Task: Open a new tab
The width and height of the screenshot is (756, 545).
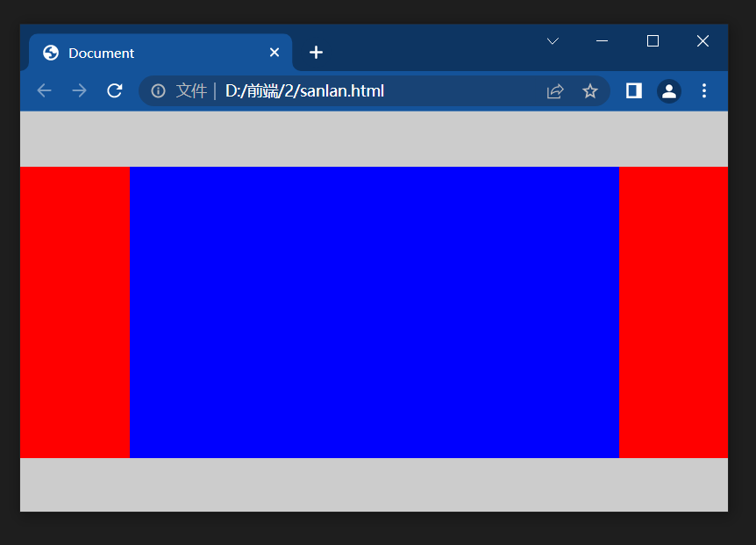Action: click(316, 52)
